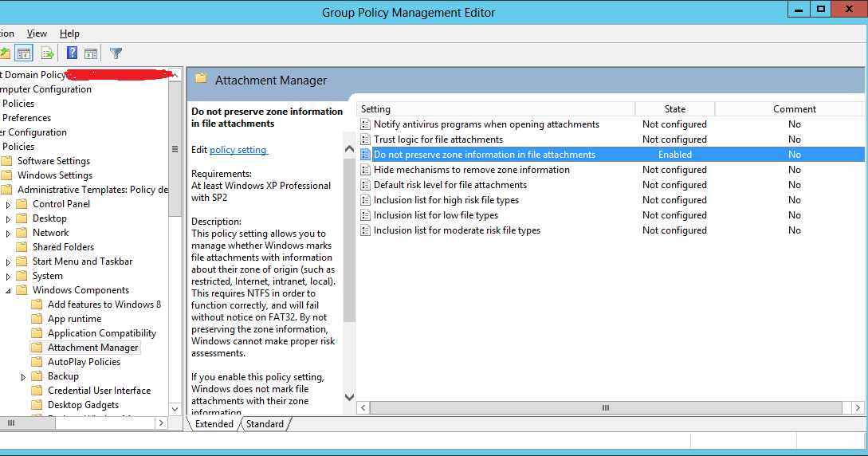
Task: Click icon of Hide mechanisms to remove zone information
Action: (x=365, y=170)
